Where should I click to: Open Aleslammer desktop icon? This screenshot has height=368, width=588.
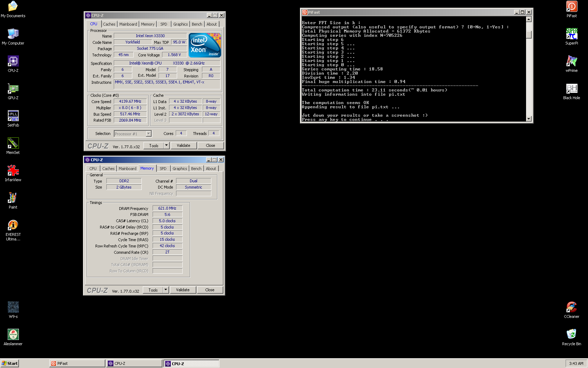pos(13,337)
